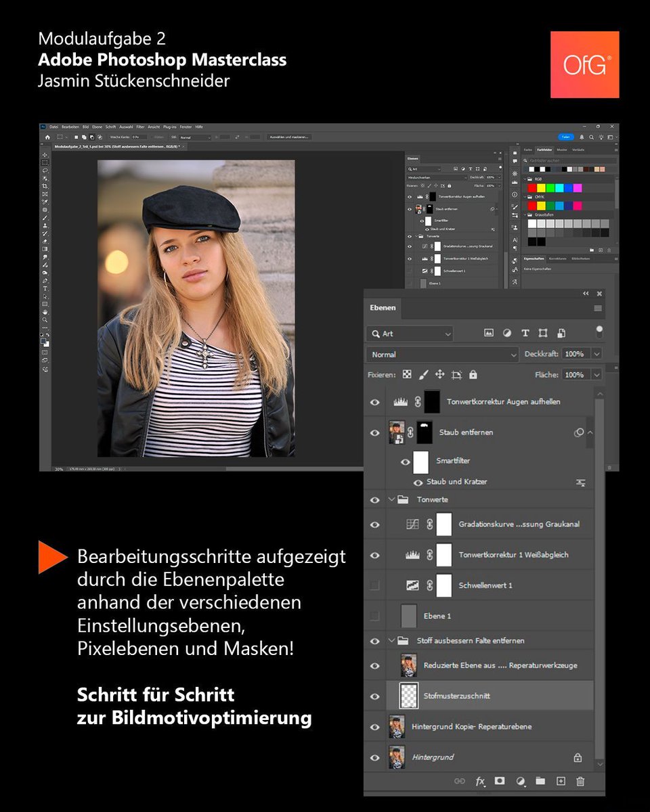The image size is (650, 812).
Task: Collapse smart filters chevron on enlarged Staub entfernen
Action: point(590,432)
